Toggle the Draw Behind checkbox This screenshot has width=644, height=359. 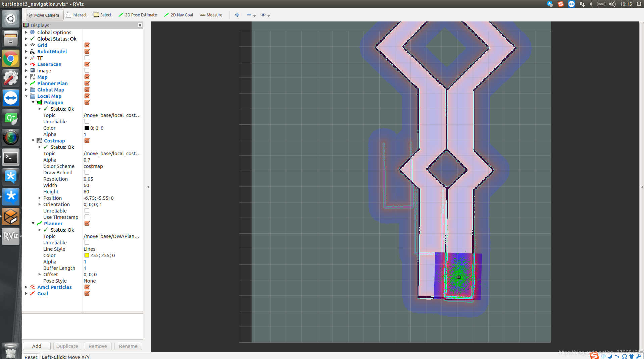pos(87,172)
